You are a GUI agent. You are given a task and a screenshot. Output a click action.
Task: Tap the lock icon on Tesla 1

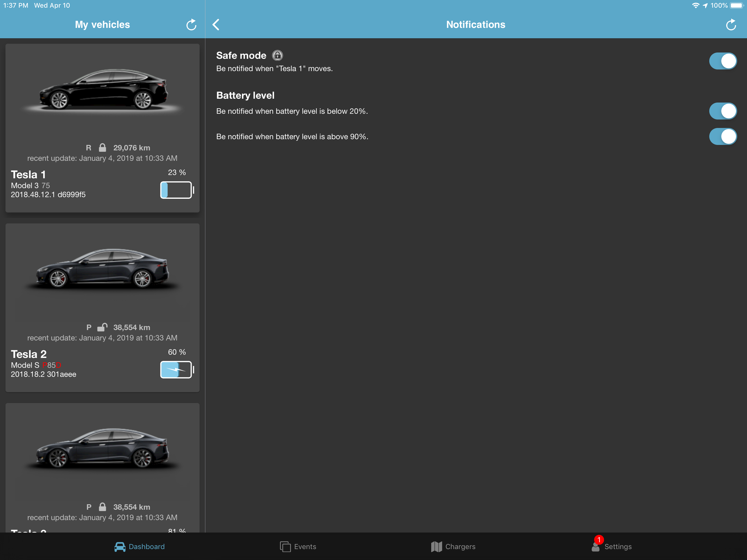click(102, 148)
